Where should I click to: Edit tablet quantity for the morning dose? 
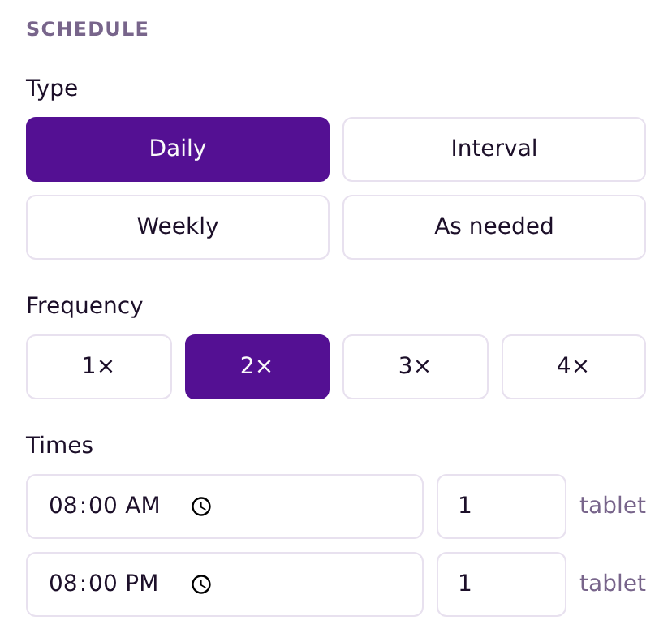(x=502, y=506)
